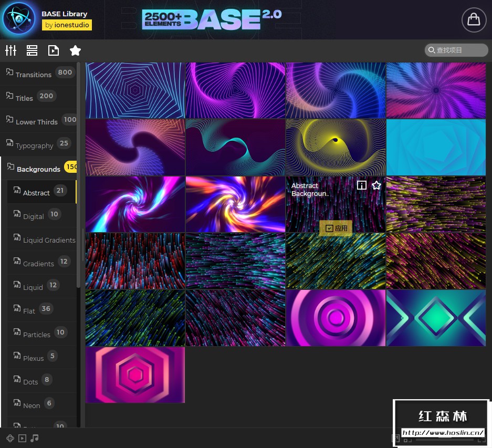Select the Flat subcategory

[41, 310]
